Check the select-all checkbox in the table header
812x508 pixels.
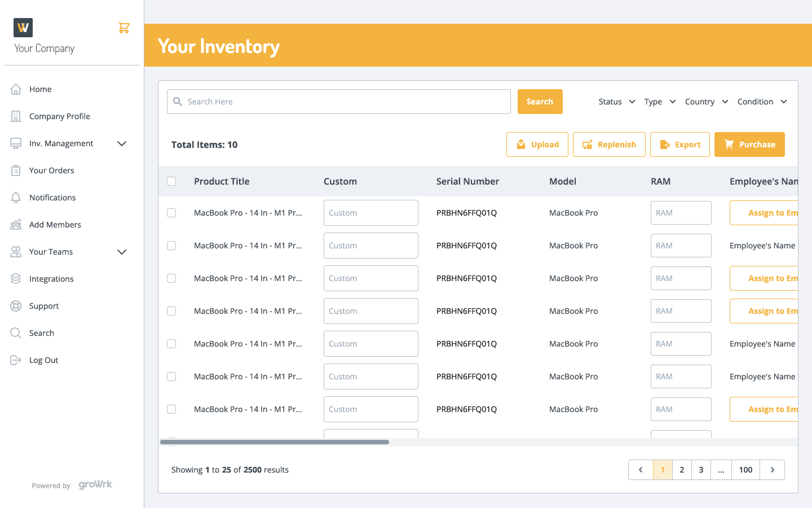(171, 181)
